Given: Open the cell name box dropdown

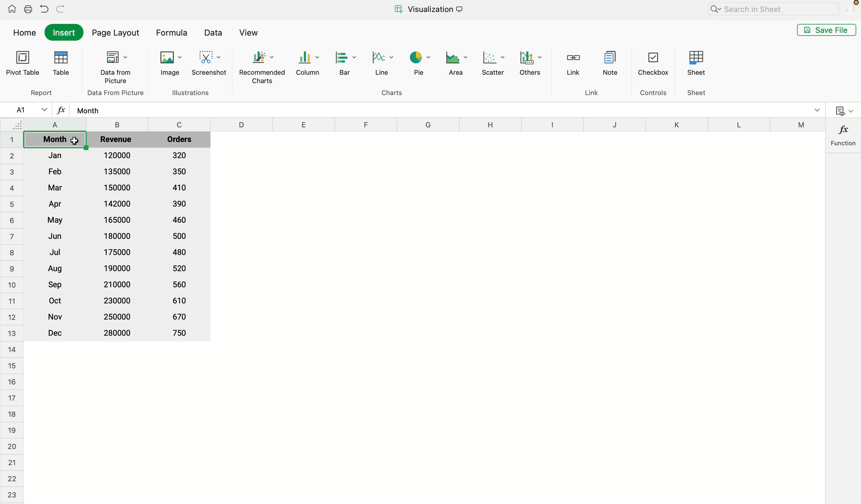Looking at the screenshot, I should click(44, 110).
